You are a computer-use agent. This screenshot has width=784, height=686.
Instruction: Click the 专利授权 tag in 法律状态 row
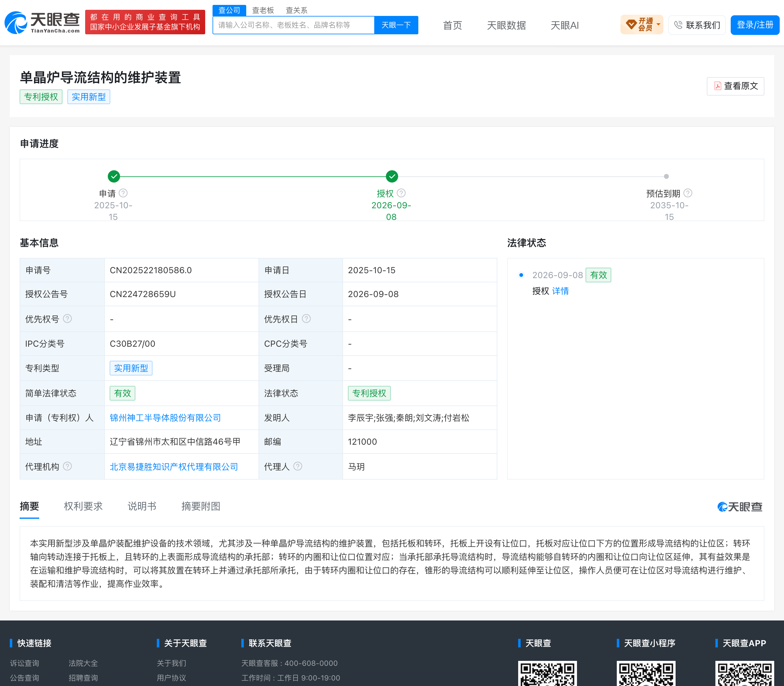[369, 393]
